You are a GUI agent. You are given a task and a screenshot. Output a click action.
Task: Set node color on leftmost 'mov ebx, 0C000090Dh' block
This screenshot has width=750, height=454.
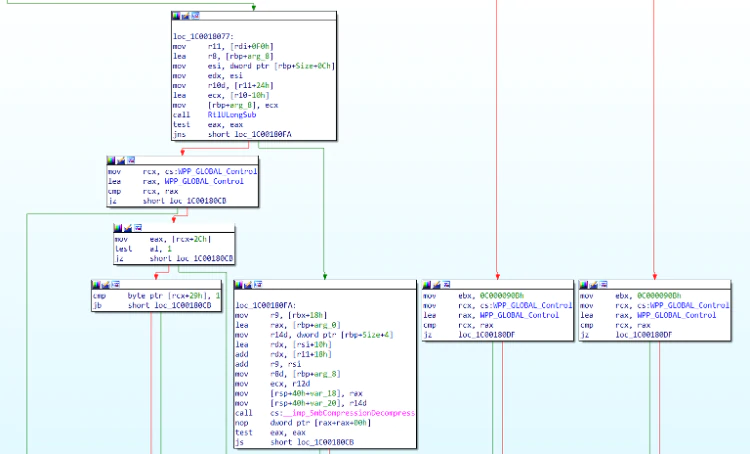coord(427,285)
